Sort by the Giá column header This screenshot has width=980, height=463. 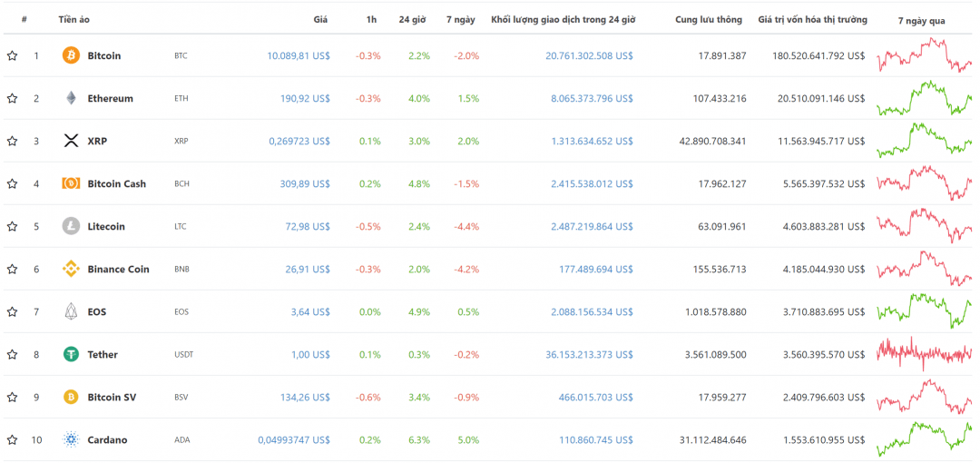[x=320, y=19]
